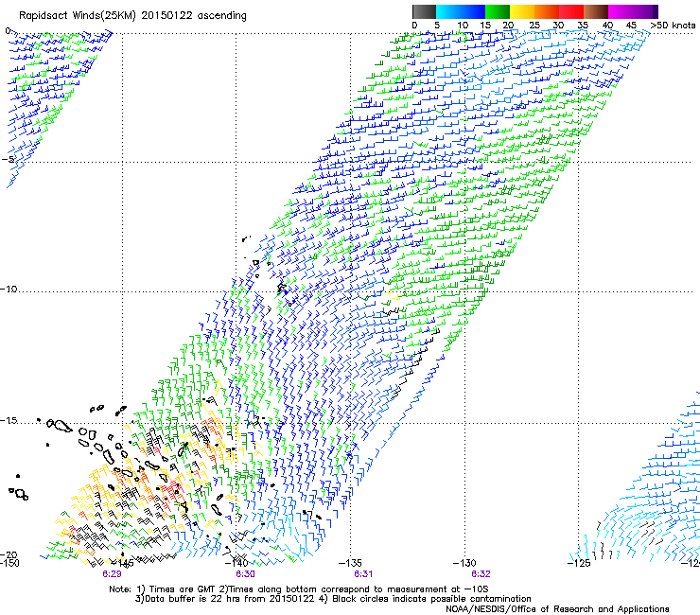Click the '-150' longitude axis label
700x615 pixels.
pos(9,563)
